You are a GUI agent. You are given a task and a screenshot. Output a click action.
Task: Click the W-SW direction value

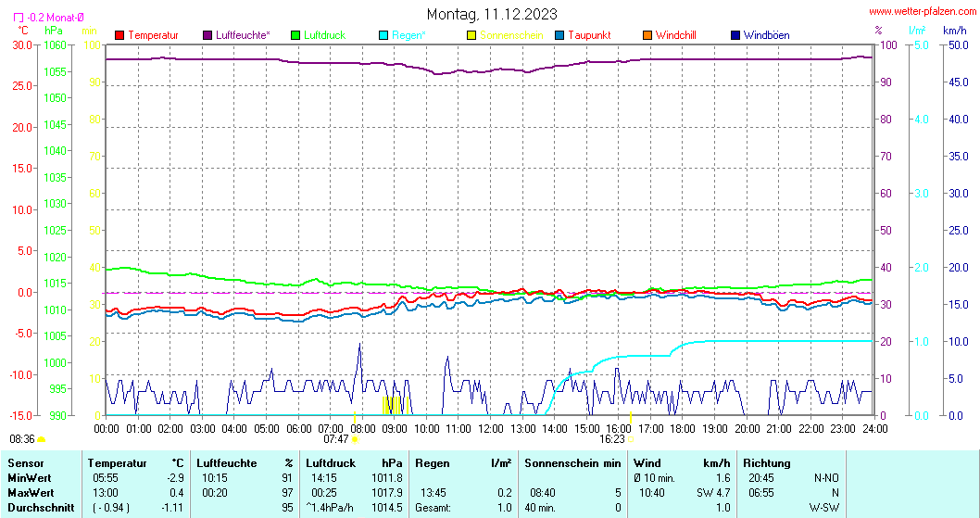click(x=823, y=508)
